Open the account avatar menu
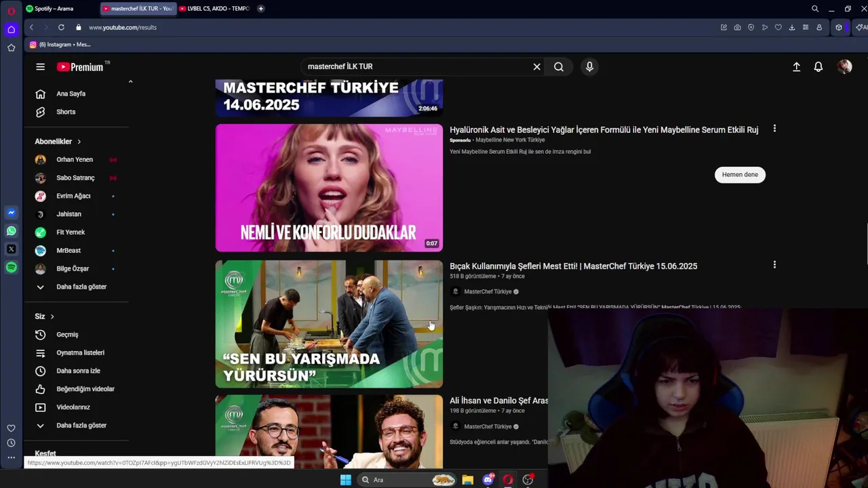 point(844,66)
